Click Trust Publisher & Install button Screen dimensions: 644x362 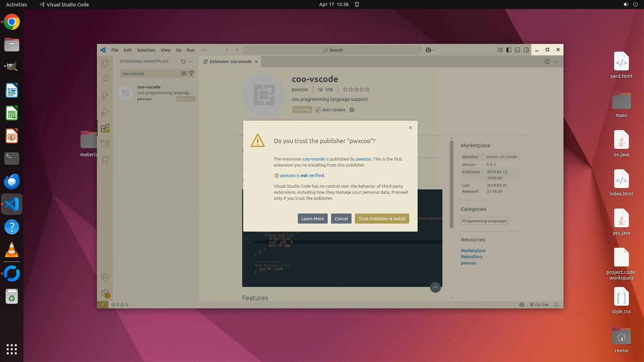[382, 219]
